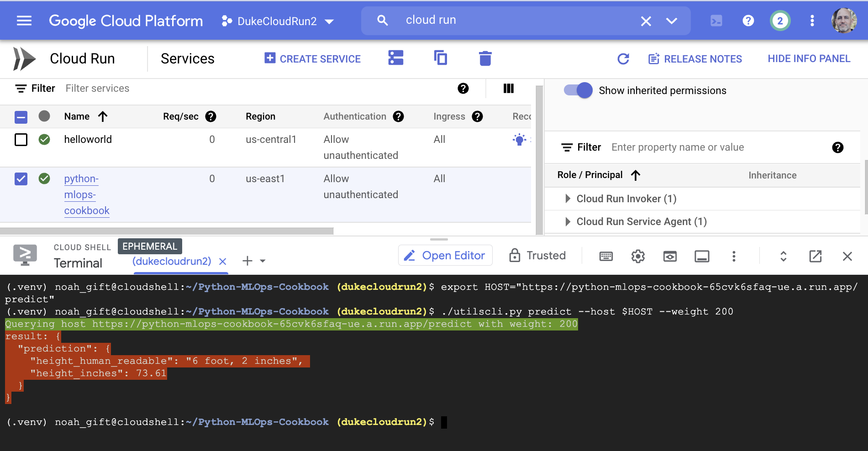The image size is (868, 451).
Task: Expand Cloud Run Service Agent role
Action: (x=568, y=221)
